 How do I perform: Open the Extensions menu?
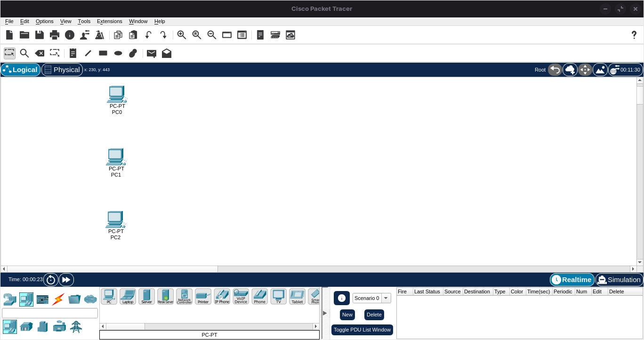110,21
